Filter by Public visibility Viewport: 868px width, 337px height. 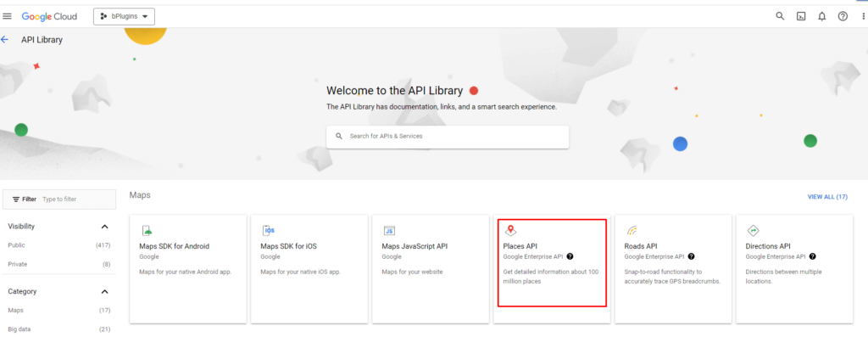(x=59, y=245)
